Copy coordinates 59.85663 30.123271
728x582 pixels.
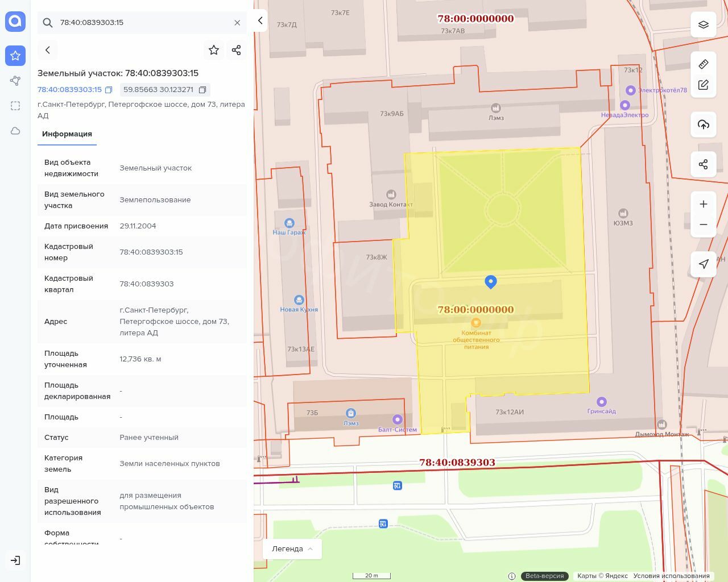pos(202,90)
